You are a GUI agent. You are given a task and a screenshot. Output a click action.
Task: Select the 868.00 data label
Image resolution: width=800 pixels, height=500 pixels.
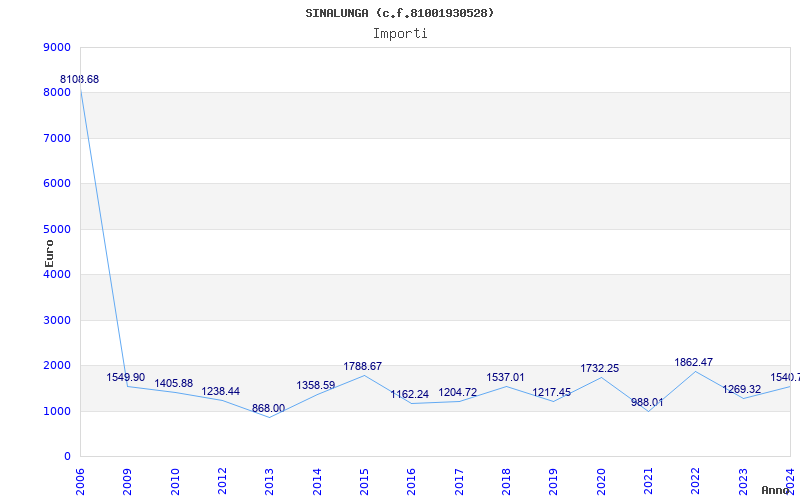tap(268, 408)
